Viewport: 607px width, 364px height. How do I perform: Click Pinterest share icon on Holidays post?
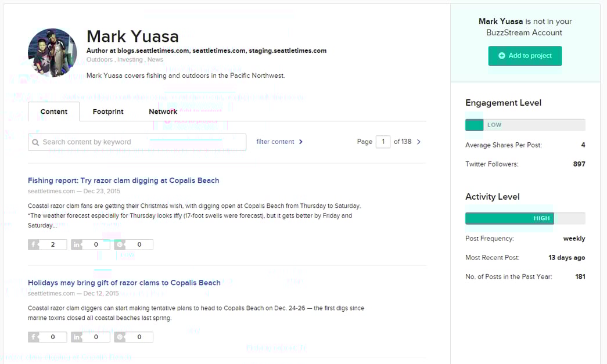coord(120,337)
